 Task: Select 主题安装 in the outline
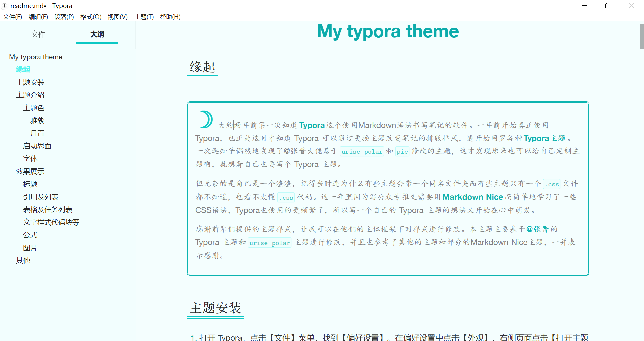click(x=30, y=82)
